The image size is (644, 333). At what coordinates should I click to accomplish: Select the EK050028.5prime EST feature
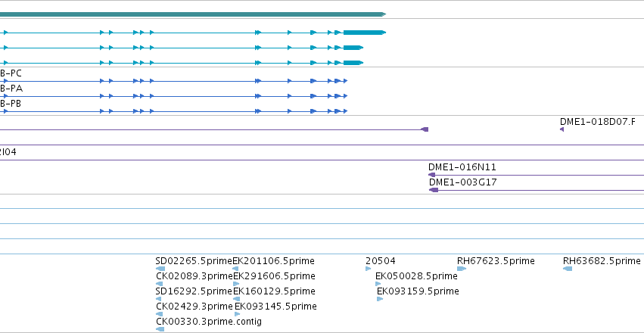point(416,276)
